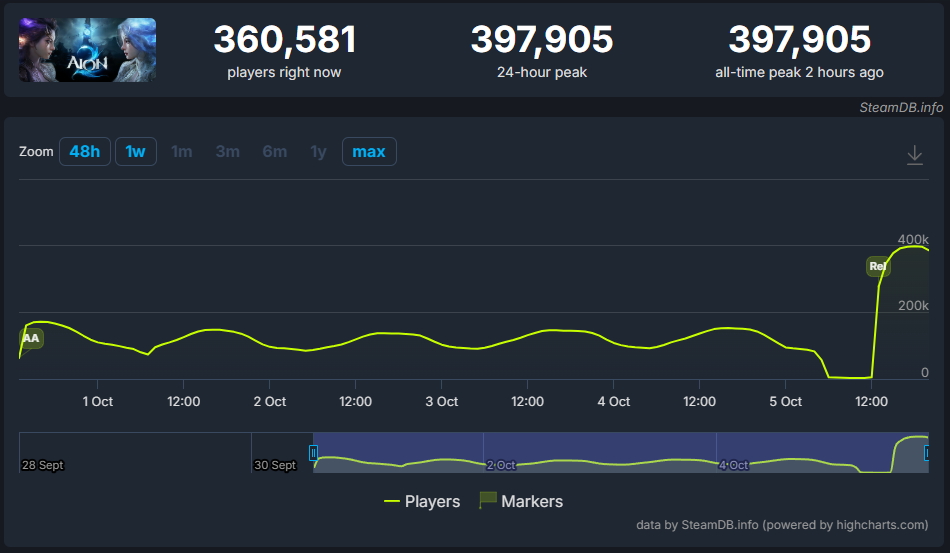Viewport: 950px width, 553px height.
Task: Set zoom to 1w
Action: (x=136, y=151)
